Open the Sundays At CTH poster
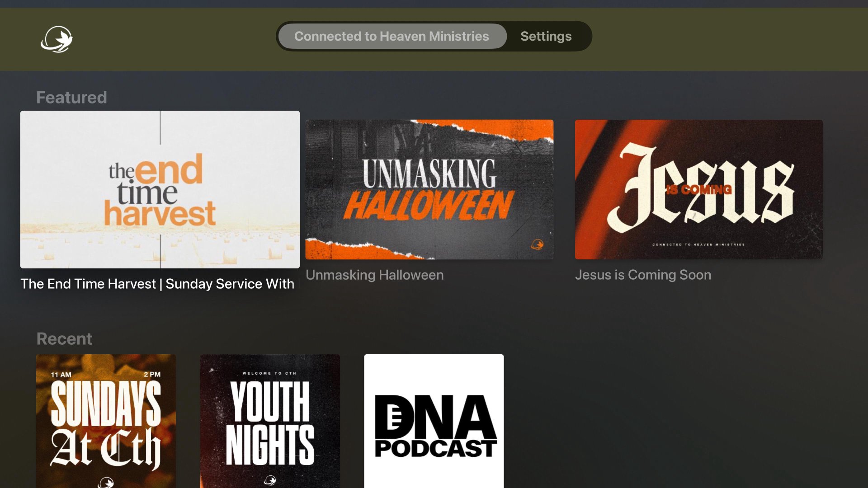The height and width of the screenshot is (488, 868). [x=106, y=420]
